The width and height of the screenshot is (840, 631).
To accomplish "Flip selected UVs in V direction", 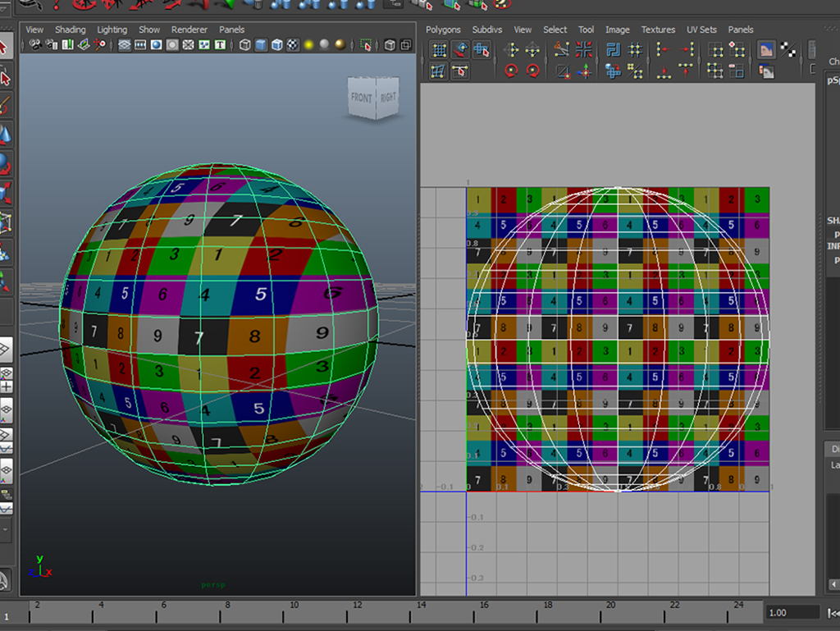I will click(532, 50).
